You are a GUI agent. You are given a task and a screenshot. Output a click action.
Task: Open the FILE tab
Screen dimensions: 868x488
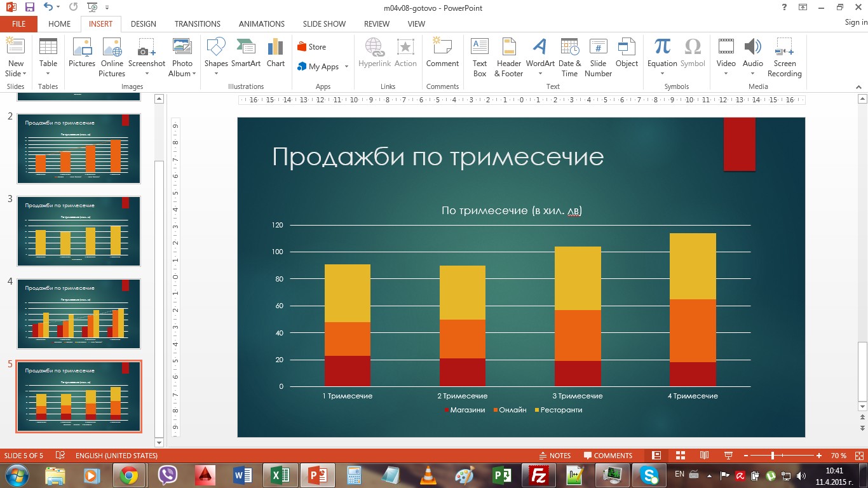(x=18, y=24)
